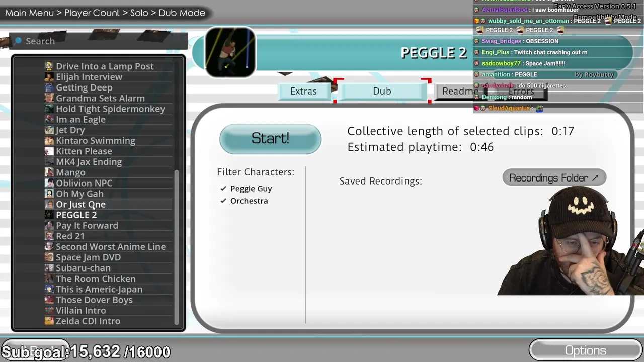
Task: Select the MK4 Jax Ending clip name
Action: [x=89, y=162]
